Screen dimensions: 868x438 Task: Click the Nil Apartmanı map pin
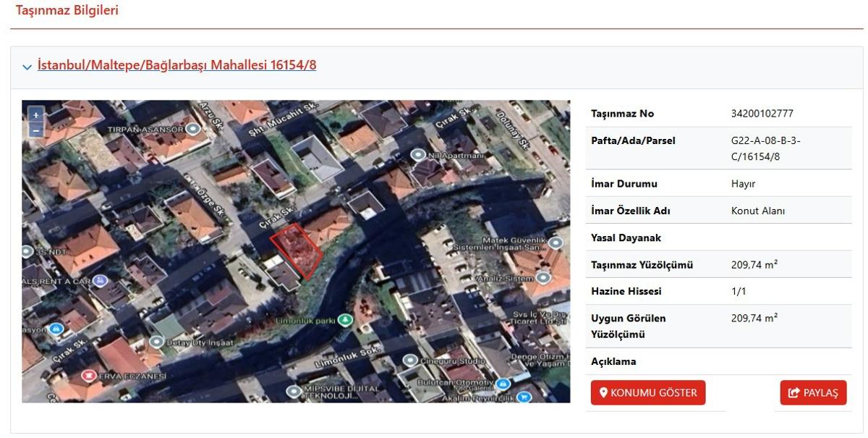click(418, 155)
